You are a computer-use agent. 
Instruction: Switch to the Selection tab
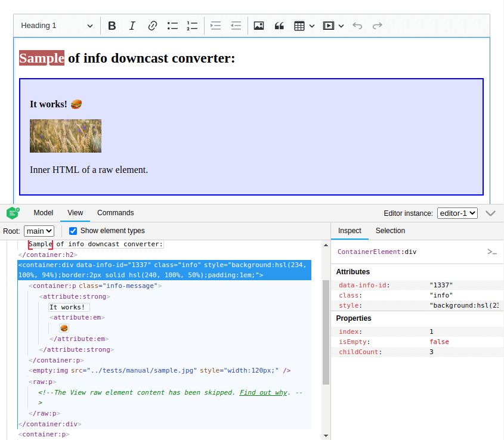390,231
